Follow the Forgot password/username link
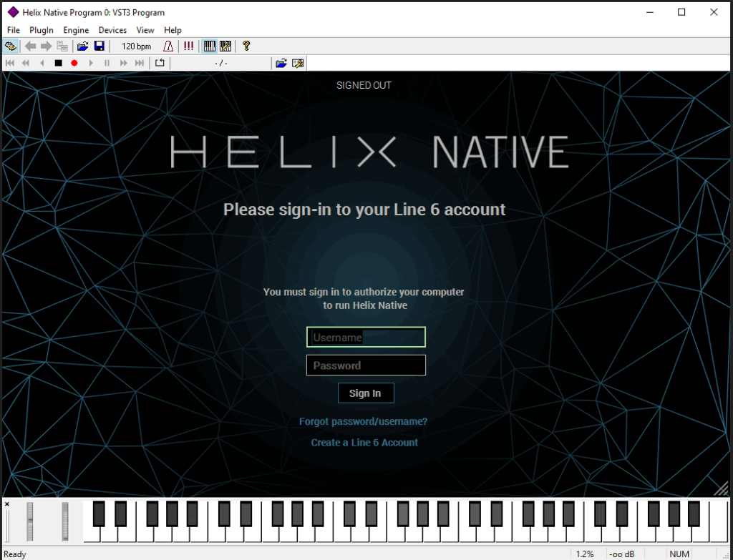 point(363,421)
